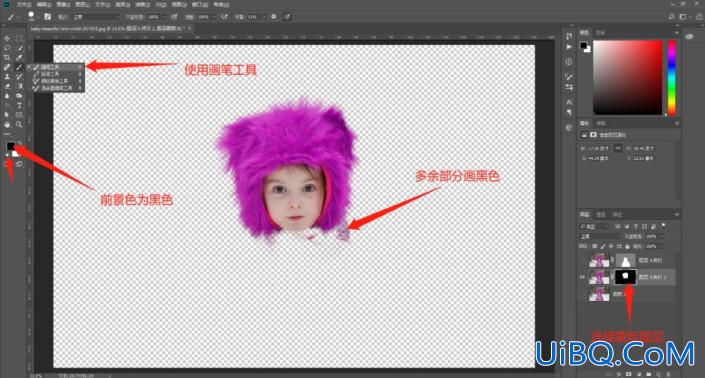The height and width of the screenshot is (378, 705).
Task: Pick a hue on the rainbow slider
Action: tap(672, 77)
